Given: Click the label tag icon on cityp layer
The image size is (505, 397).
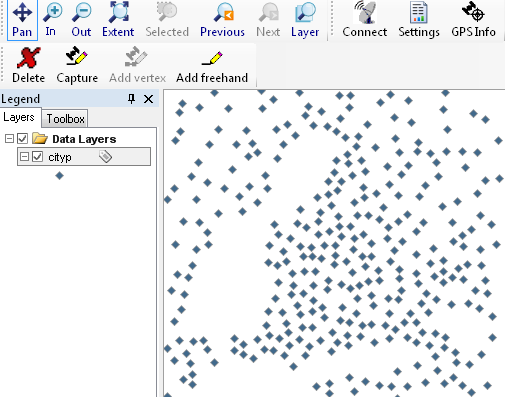Looking at the screenshot, I should click(x=105, y=156).
